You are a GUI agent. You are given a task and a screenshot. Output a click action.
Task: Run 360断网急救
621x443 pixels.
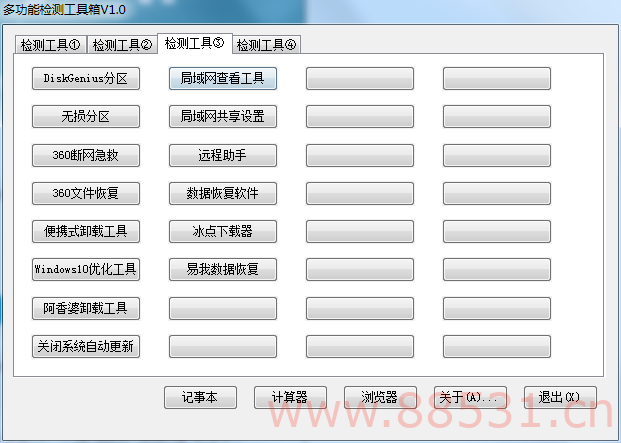click(x=86, y=155)
